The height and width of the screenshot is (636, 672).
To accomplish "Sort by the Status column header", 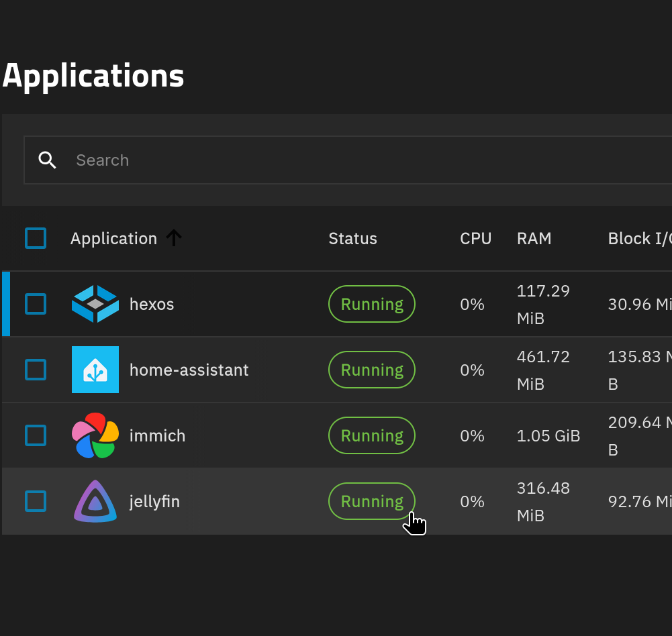I will click(352, 239).
